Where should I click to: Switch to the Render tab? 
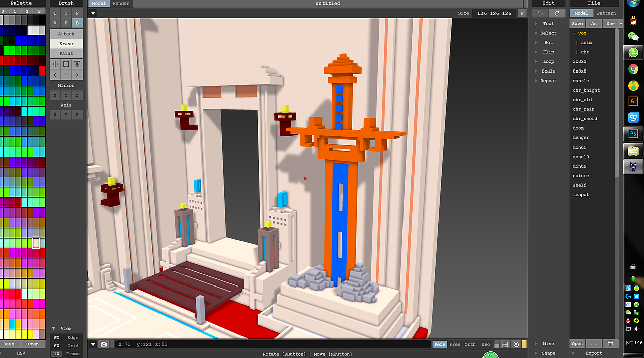(121, 3)
